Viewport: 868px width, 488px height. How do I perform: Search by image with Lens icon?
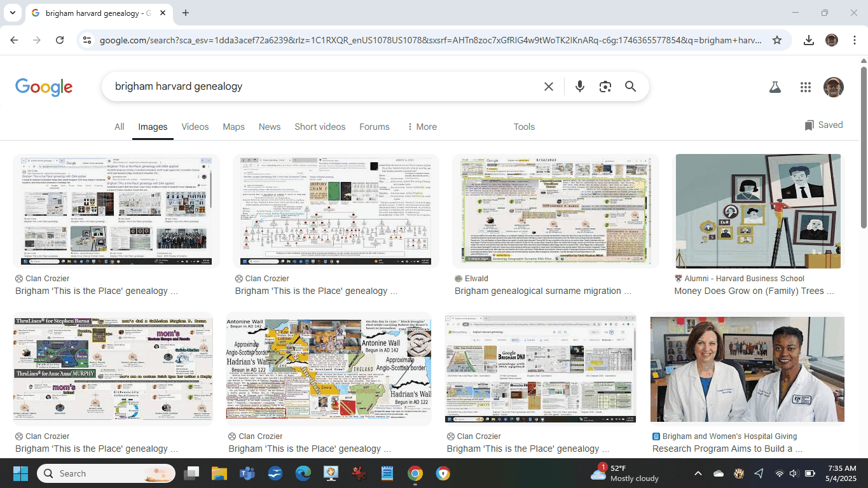605,87
